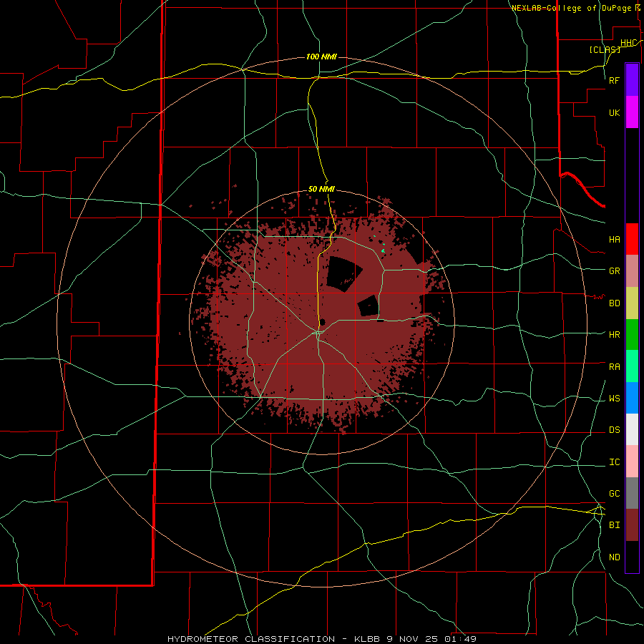Select the HA legend label
Viewport: 644px width, 644px height.
[615, 240]
